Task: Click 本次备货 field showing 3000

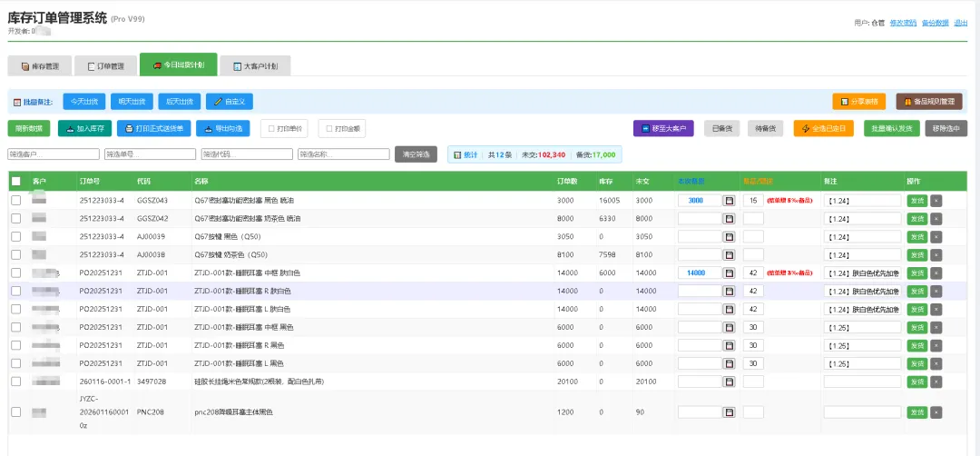Action: [700, 201]
